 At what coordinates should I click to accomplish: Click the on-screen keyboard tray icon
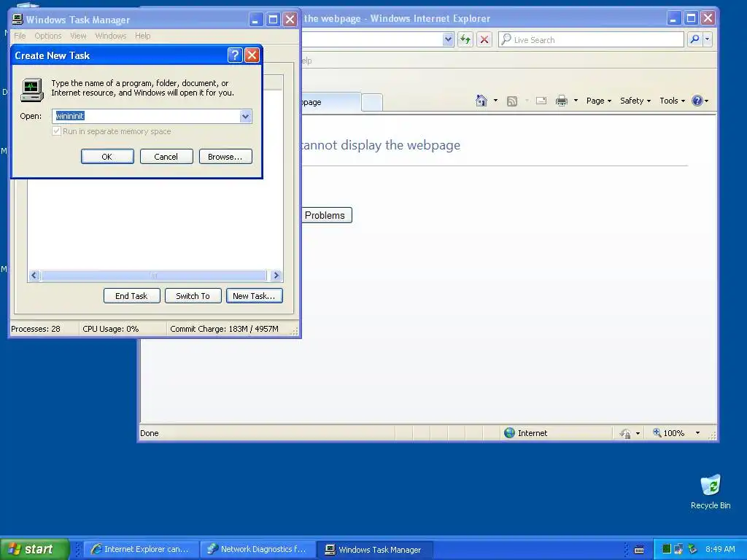coord(639,550)
